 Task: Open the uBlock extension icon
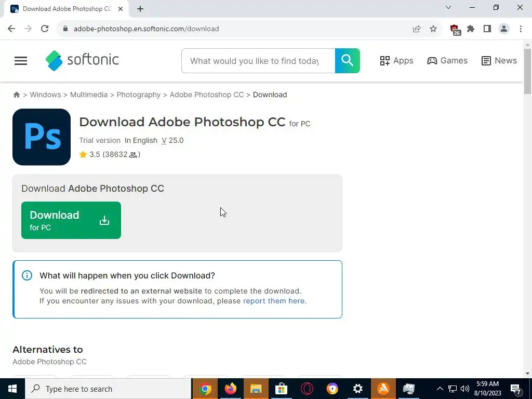coord(455,30)
